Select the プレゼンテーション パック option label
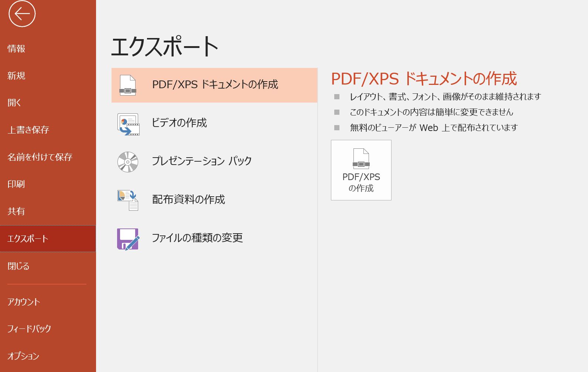Image resolution: width=588 pixels, height=372 pixels. pos(202,161)
